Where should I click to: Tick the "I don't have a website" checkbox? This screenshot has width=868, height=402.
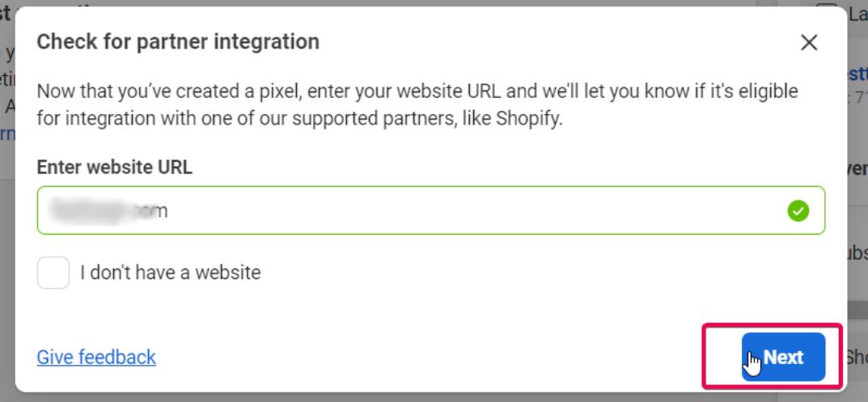point(53,273)
